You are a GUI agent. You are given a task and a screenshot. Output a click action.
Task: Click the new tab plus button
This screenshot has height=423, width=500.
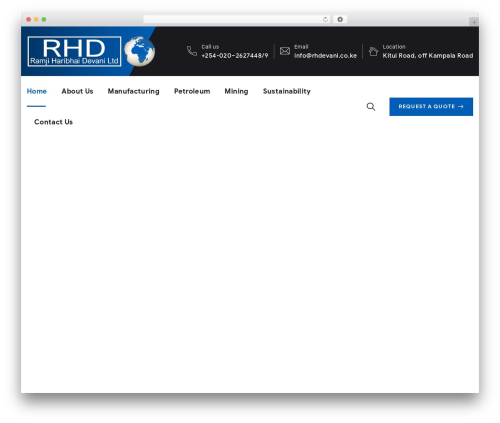click(x=474, y=22)
